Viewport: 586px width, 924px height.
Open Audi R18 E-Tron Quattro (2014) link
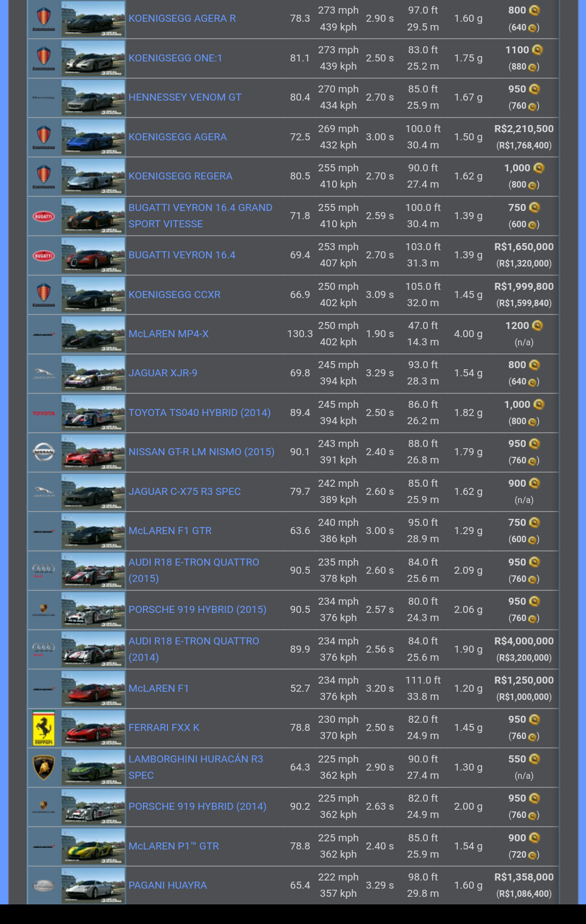pyautogui.click(x=194, y=649)
